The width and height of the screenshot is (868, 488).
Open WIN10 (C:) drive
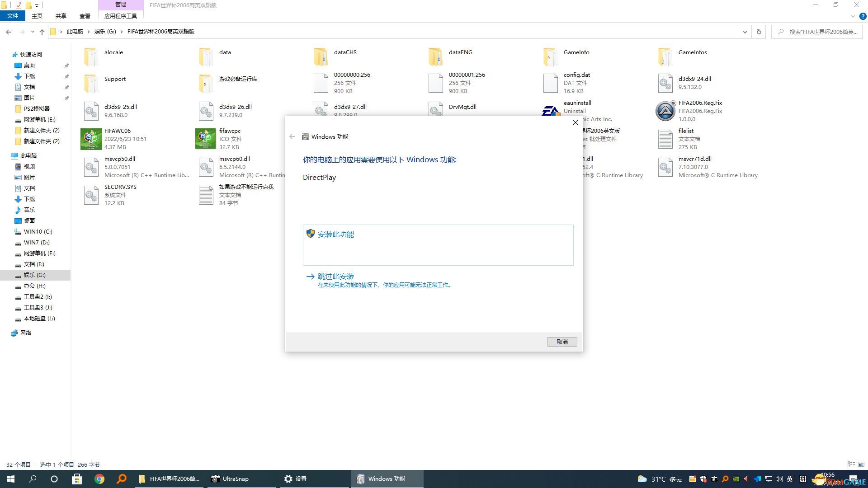pos(38,231)
